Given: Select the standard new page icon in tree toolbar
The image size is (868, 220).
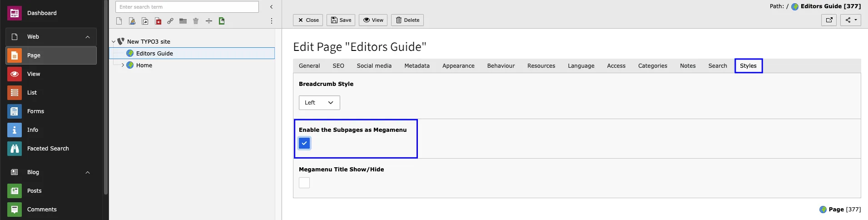Looking at the screenshot, I should [119, 21].
